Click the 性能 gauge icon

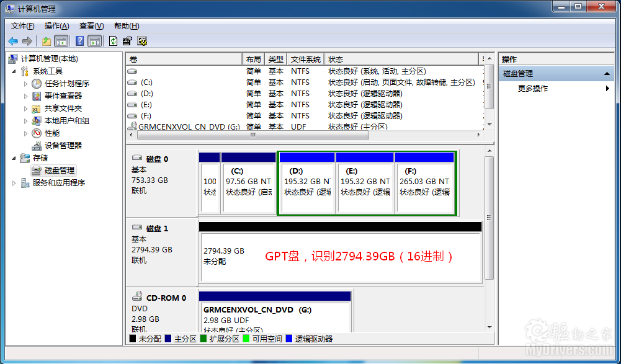pos(37,133)
